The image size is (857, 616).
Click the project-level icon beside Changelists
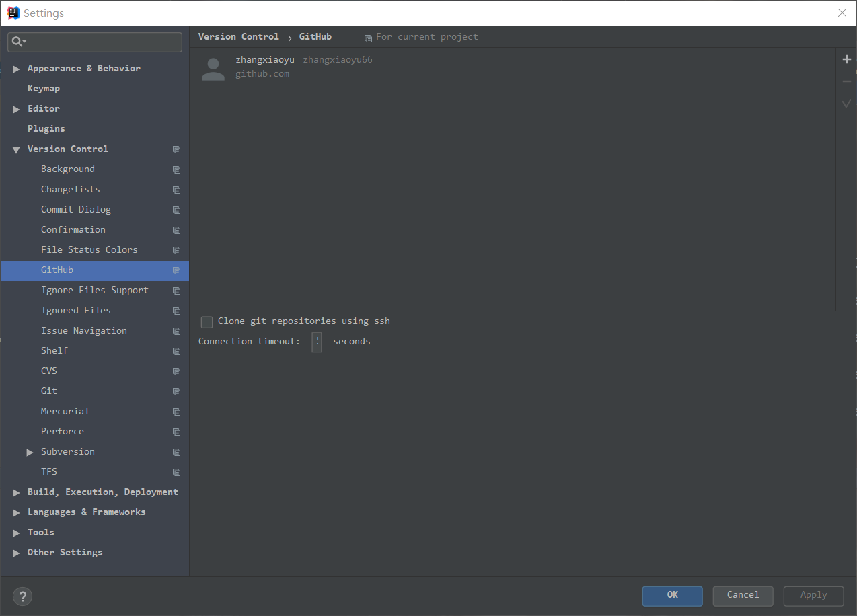(176, 190)
